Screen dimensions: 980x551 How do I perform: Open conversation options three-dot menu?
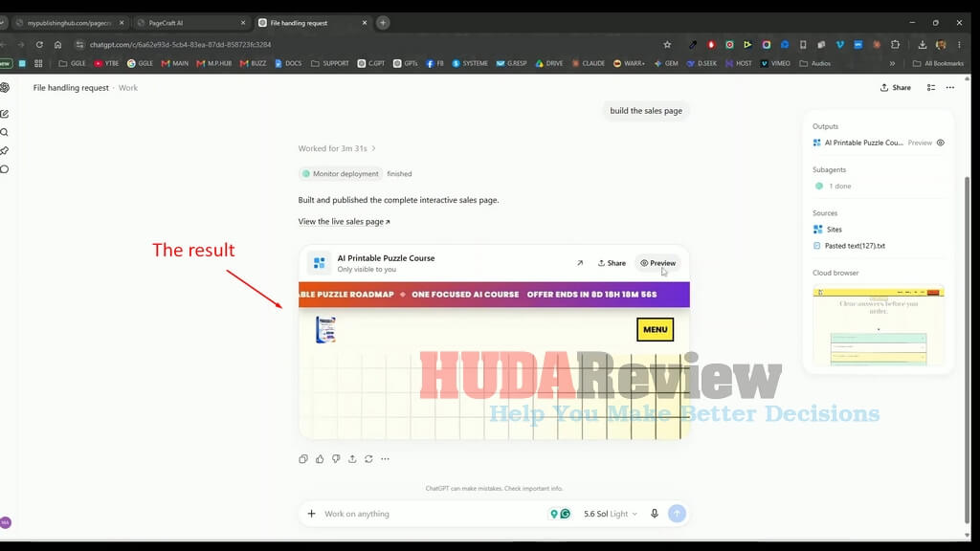[x=950, y=87]
